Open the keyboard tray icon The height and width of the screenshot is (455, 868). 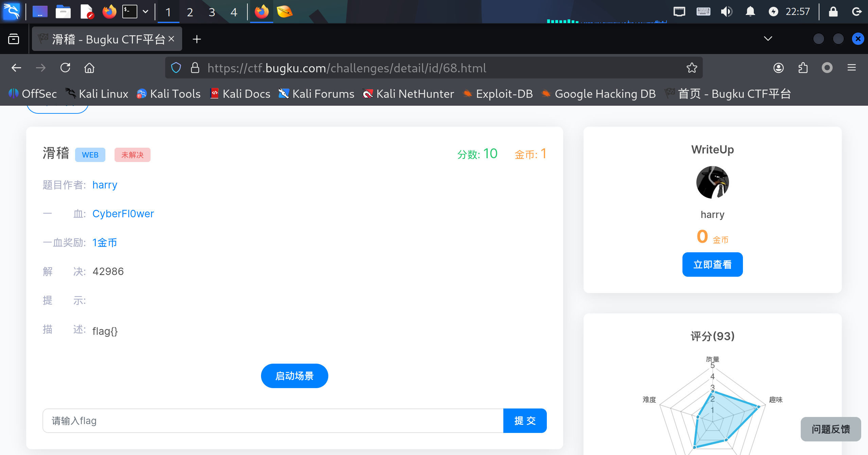tap(703, 12)
